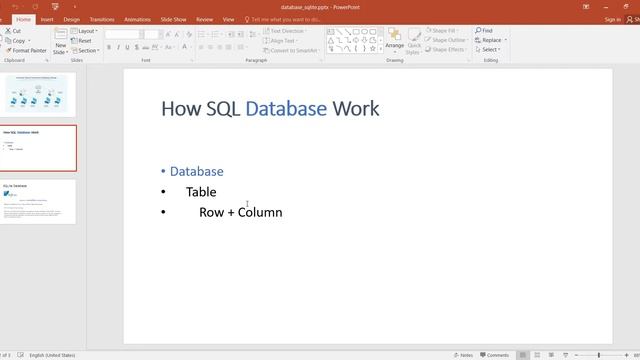The width and height of the screenshot is (640, 360).
Task: Click the Increase List Level icon
Action: point(241,35)
